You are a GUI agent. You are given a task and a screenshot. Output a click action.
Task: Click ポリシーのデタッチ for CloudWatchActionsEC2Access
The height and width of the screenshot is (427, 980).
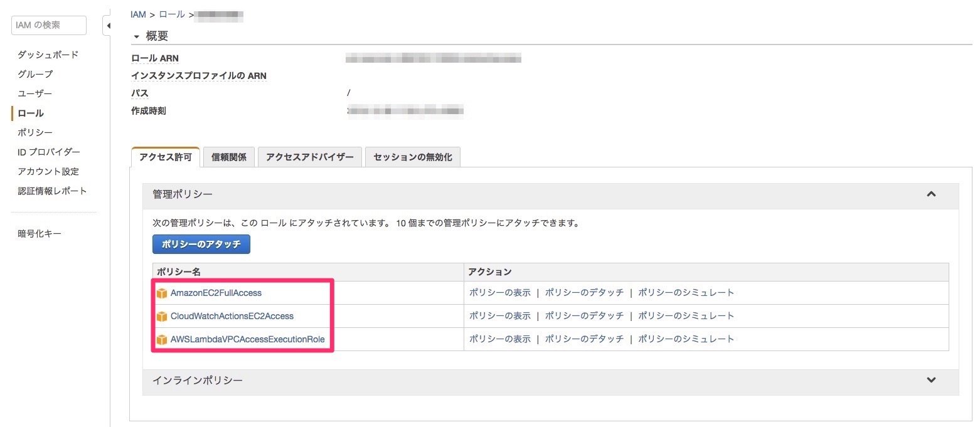coord(584,316)
